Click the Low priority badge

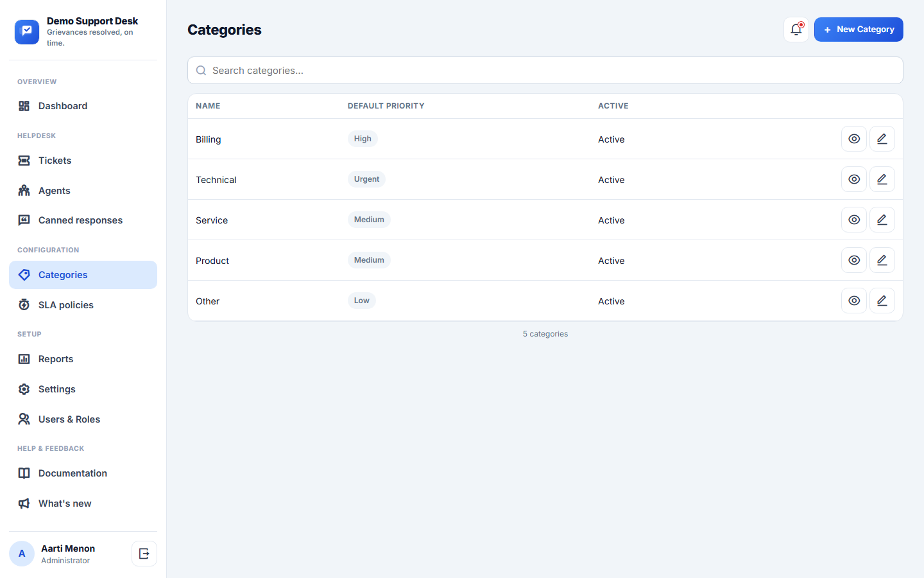coord(362,301)
